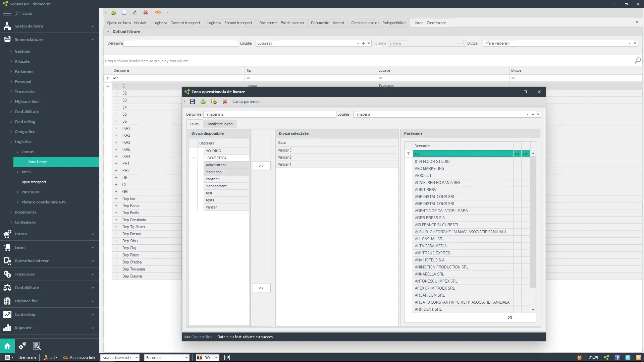Switch to Logistica - Comenzi transport tab

pos(176,23)
